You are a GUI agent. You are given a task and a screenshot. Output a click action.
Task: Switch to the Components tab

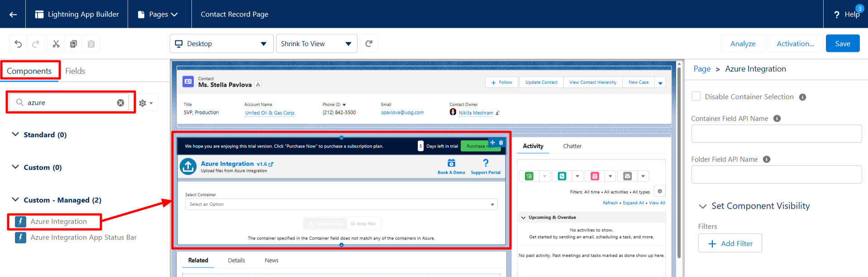pos(29,71)
